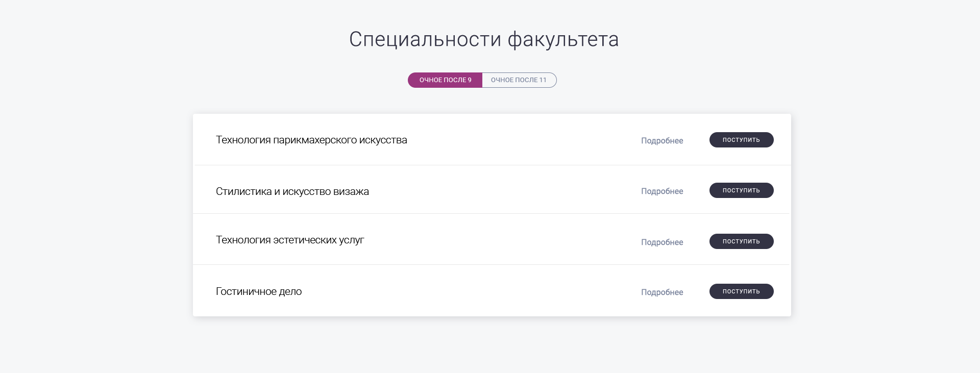Click the Технология парикмахерского искусства title
Screen dimensions: 980x373
point(311,140)
